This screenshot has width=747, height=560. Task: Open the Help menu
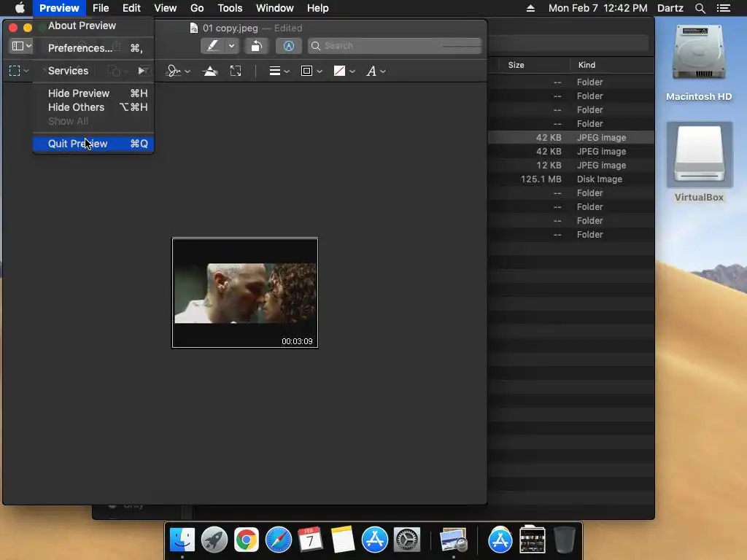point(318,8)
